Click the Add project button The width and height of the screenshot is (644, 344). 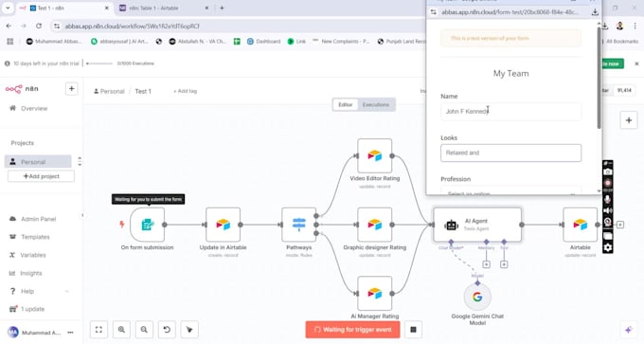pyautogui.click(x=41, y=176)
